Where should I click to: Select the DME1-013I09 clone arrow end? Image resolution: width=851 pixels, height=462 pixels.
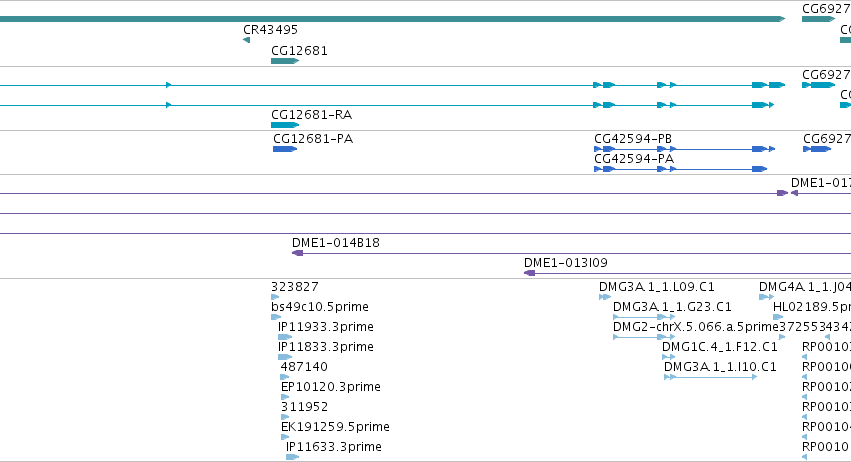530,273
